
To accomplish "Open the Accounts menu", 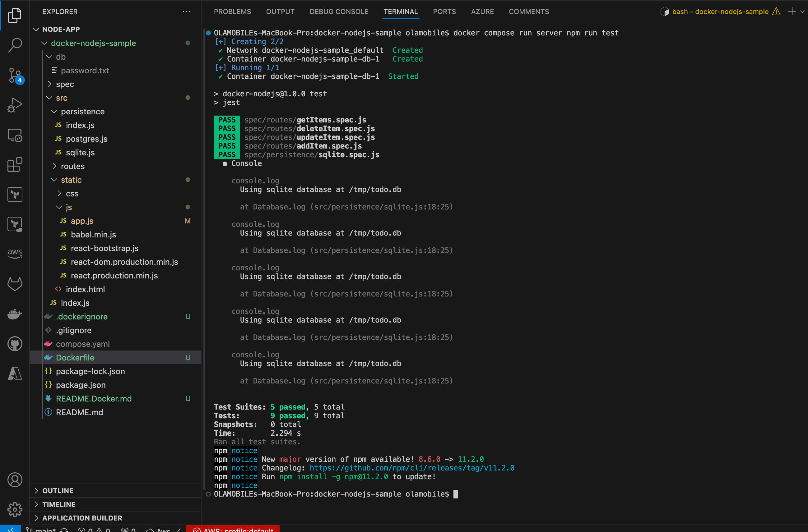I will click(x=15, y=480).
